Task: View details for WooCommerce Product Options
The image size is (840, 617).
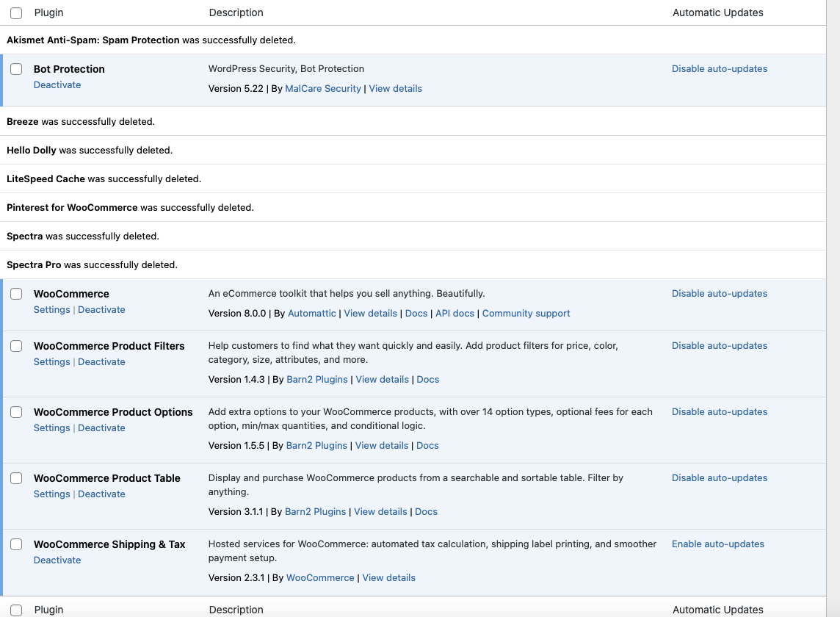Action: point(382,445)
